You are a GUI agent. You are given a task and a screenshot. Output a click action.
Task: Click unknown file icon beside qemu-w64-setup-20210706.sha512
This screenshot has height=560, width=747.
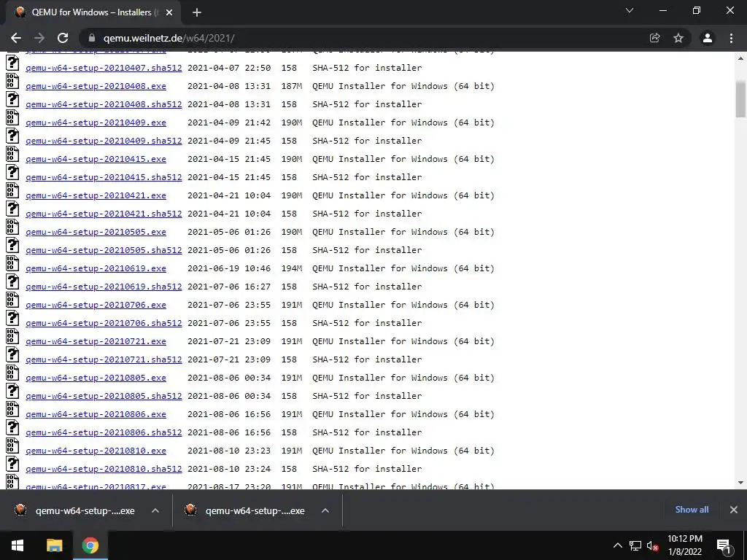(x=12, y=318)
